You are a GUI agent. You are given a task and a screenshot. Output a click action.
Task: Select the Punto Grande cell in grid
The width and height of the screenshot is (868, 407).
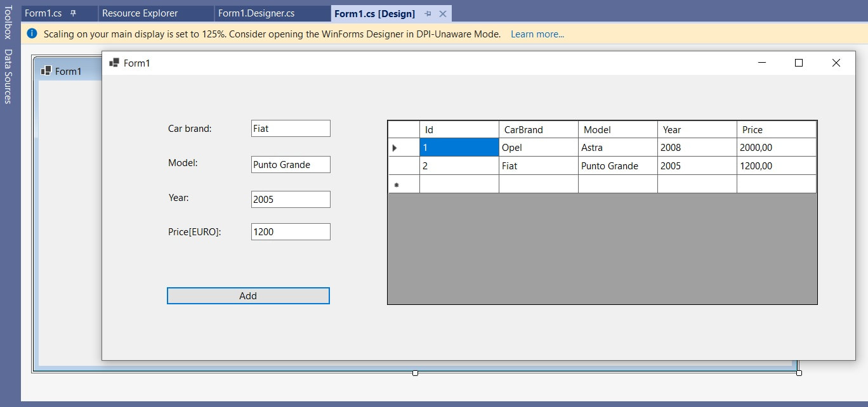618,166
